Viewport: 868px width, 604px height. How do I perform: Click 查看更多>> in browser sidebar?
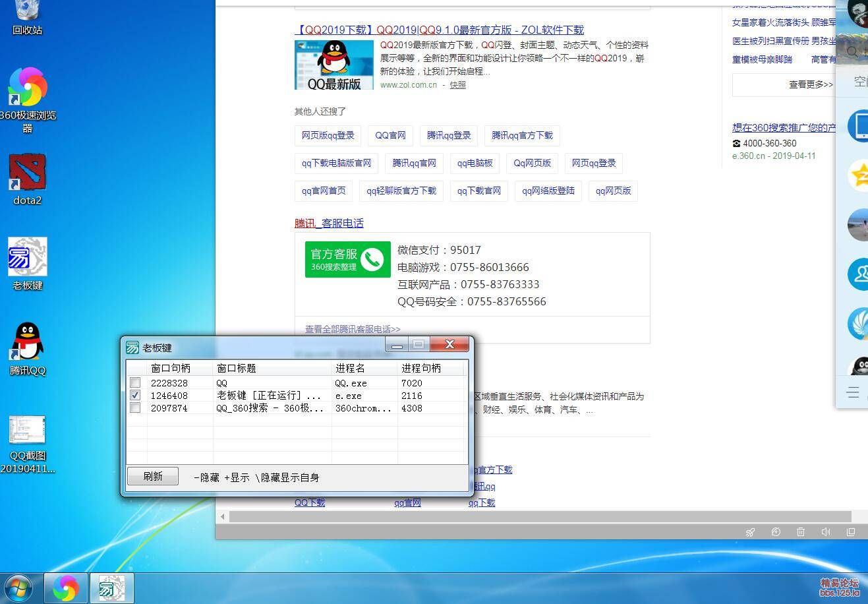coord(811,84)
